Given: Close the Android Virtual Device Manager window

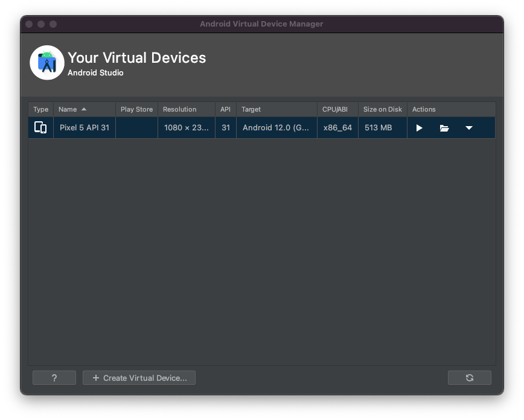Looking at the screenshot, I should [x=29, y=24].
